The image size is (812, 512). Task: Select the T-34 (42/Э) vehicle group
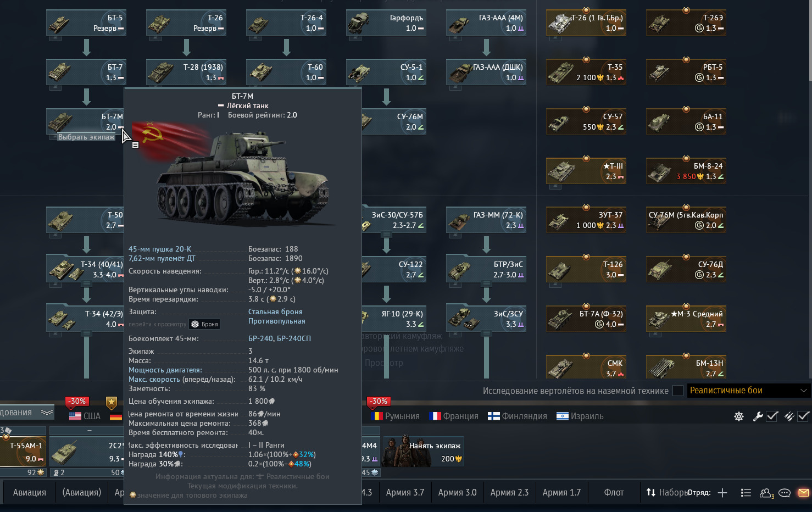[86, 319]
